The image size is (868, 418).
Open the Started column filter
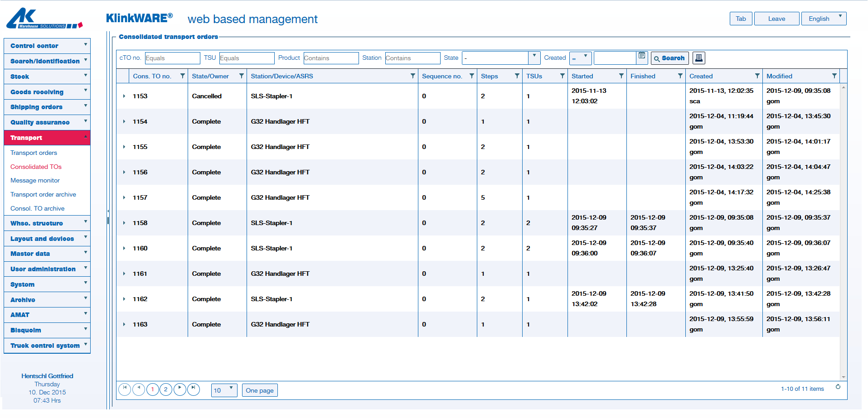621,76
